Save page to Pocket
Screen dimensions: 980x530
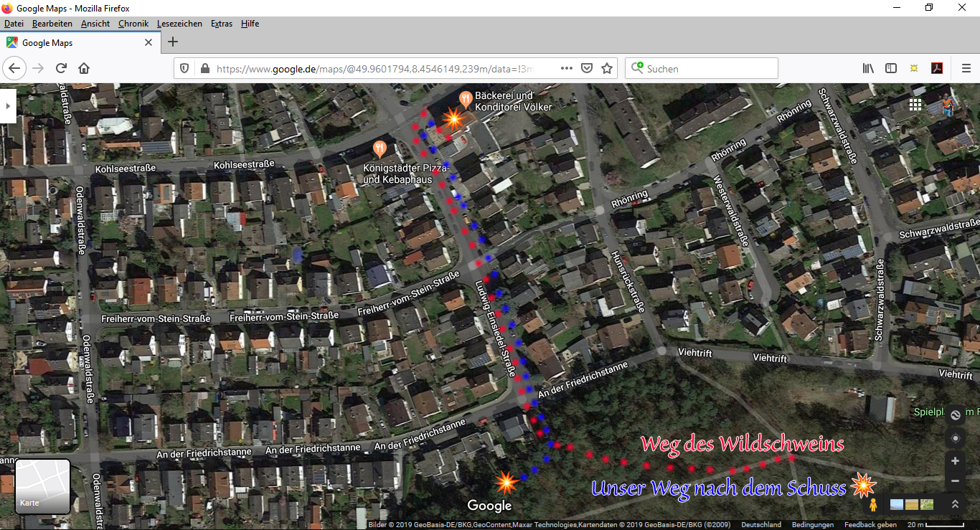tap(587, 68)
